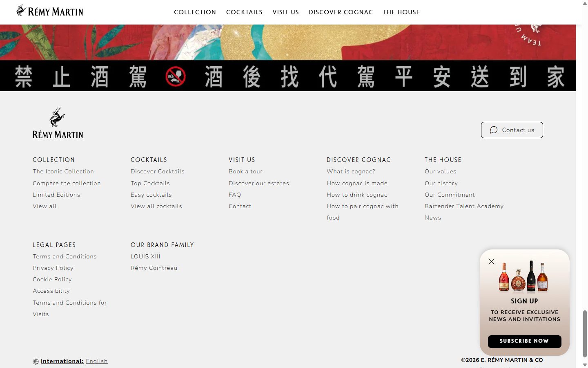Screen dimensions: 588x368
Task: Open Compare the collection link
Action: coord(67,183)
